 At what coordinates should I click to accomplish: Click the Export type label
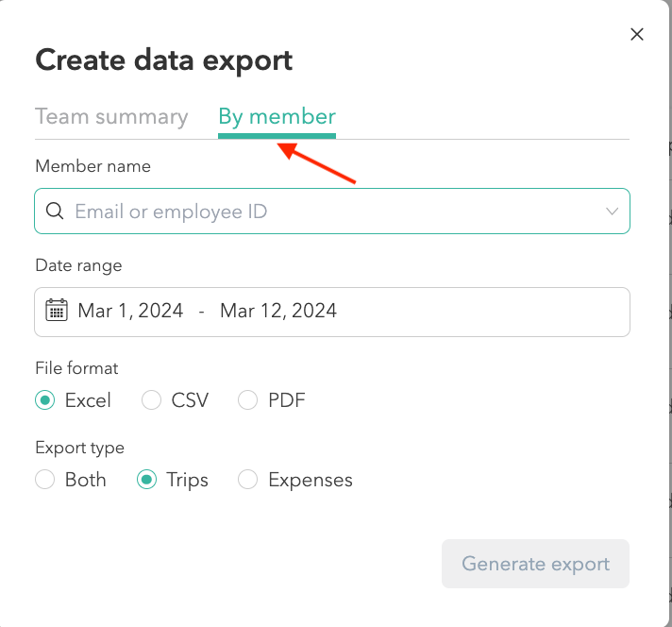(x=79, y=448)
